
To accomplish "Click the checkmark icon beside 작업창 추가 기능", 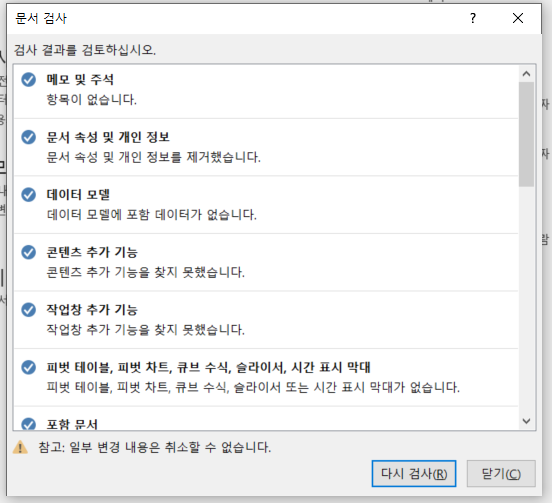I will pos(29,310).
